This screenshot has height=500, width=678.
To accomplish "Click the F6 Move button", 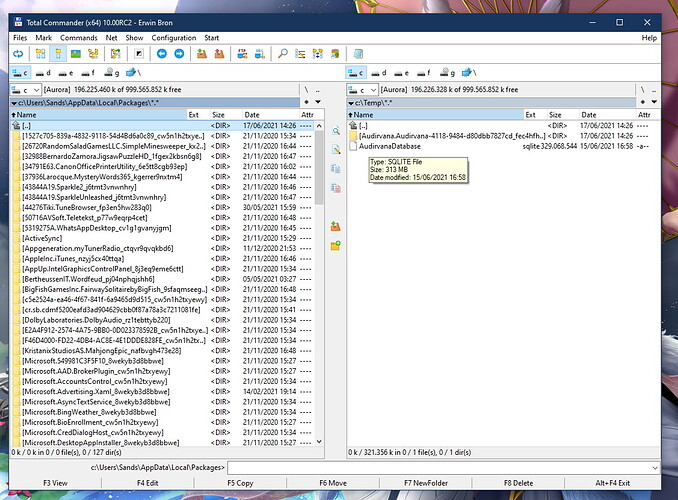I will click(333, 483).
